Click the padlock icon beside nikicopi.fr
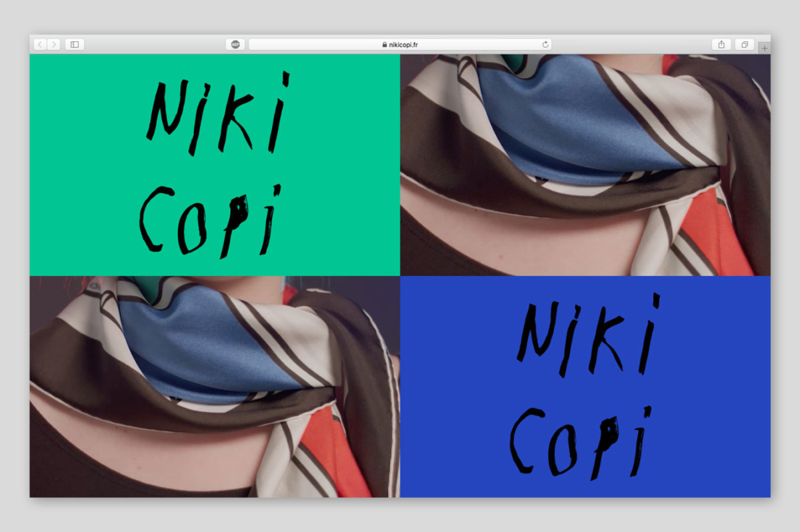Viewport: 800px width, 532px height. coord(385,45)
